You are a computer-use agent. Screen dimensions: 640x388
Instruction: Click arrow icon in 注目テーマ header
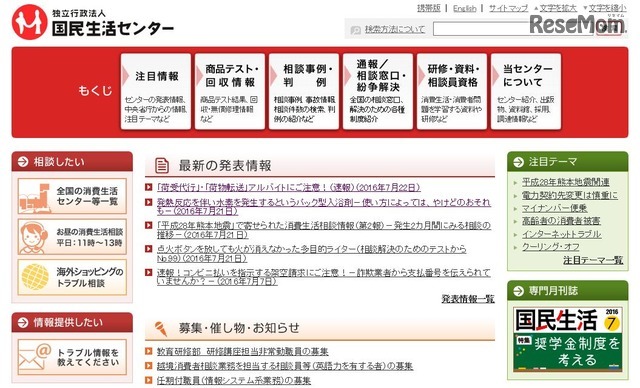(518, 162)
